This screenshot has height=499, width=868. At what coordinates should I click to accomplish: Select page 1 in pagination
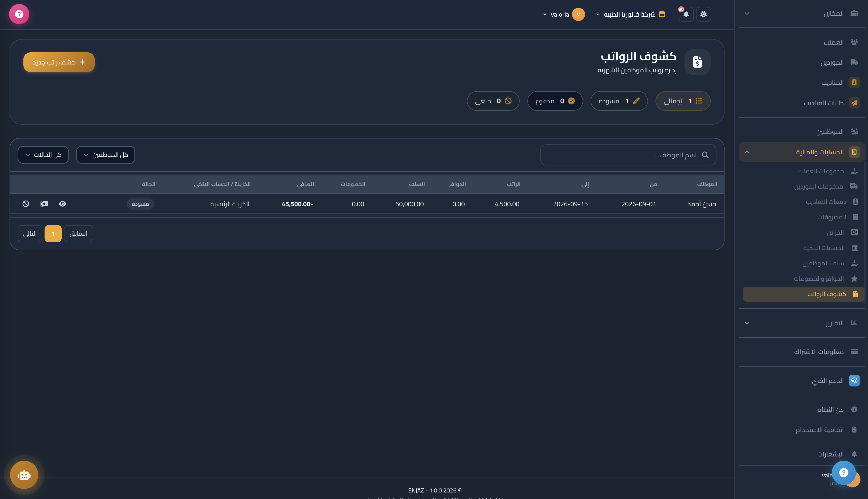pyautogui.click(x=53, y=234)
